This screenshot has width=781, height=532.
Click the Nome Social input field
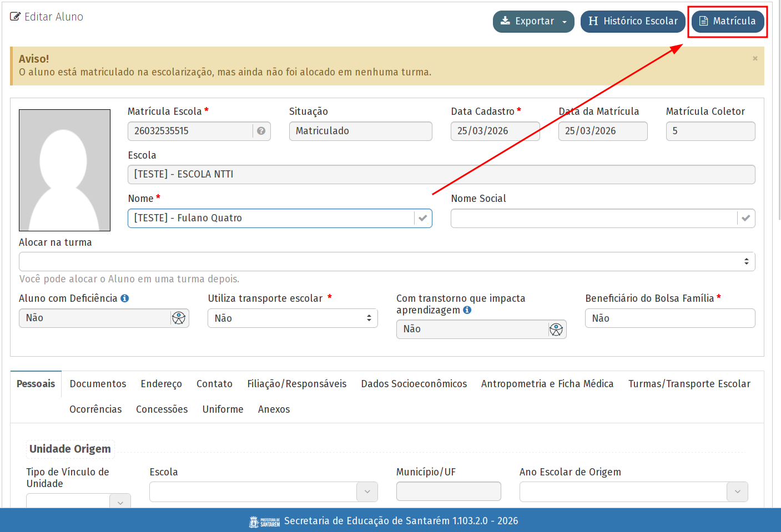(x=593, y=218)
